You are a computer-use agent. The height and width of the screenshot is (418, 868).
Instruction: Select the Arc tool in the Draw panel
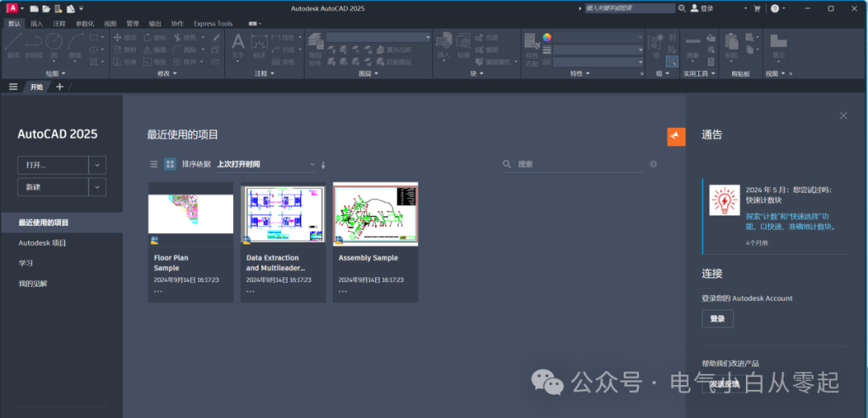coord(75,46)
